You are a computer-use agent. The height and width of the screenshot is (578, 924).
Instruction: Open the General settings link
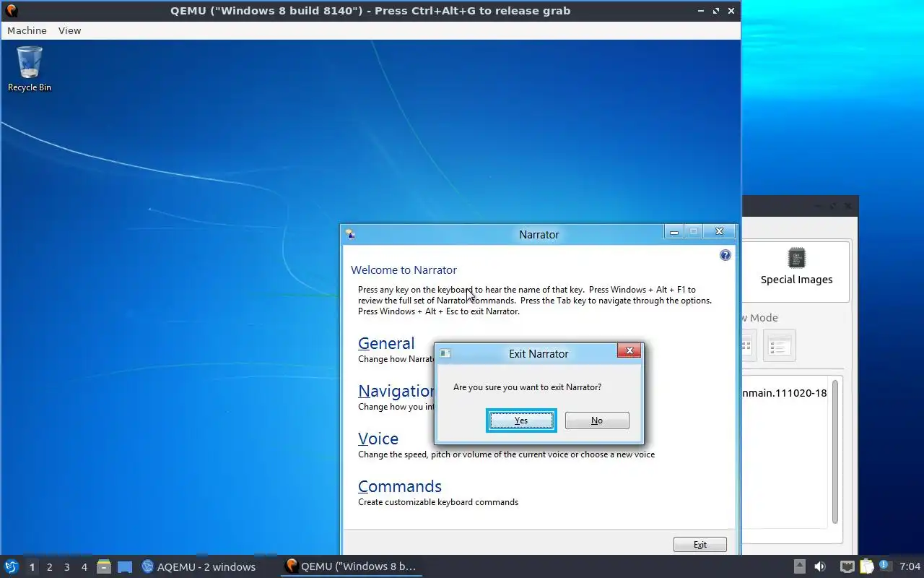pyautogui.click(x=386, y=343)
